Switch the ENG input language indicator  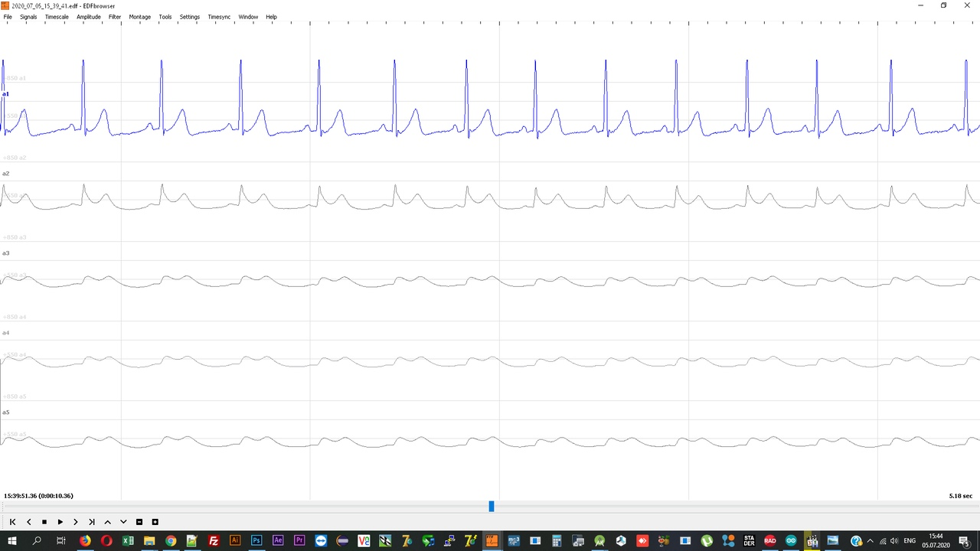coord(910,541)
